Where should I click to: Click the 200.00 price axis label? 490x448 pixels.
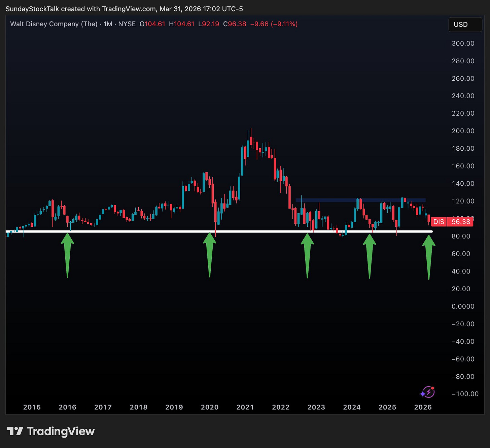tap(463, 131)
